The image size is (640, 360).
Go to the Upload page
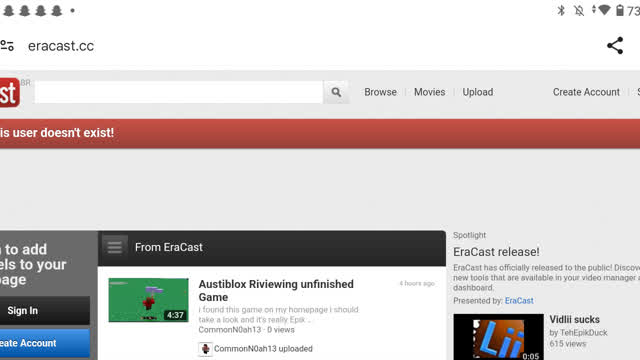pyautogui.click(x=478, y=92)
